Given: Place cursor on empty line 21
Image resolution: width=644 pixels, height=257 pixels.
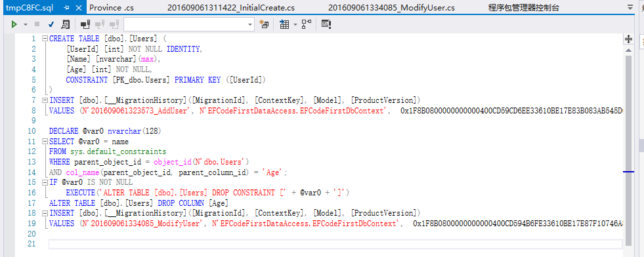Looking at the screenshot, I should point(335,244).
